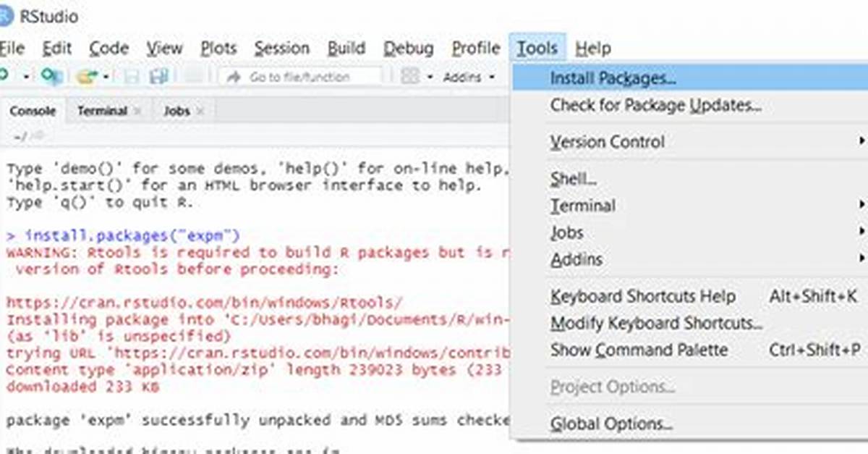Click the Save All documents icon
868x454 pixels.
(158, 76)
